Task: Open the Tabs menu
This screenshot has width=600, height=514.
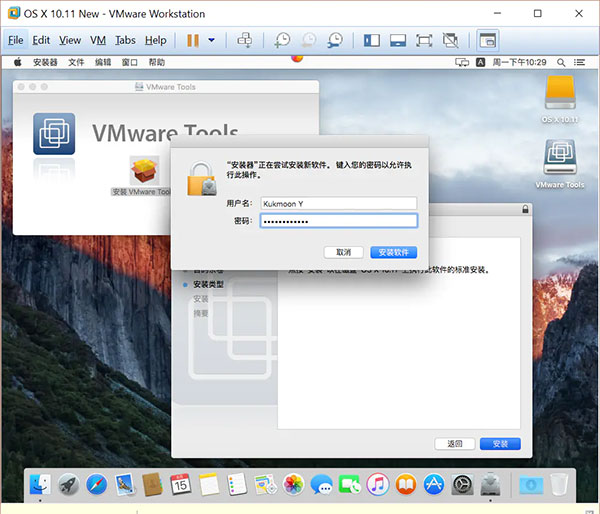Action: pos(125,40)
